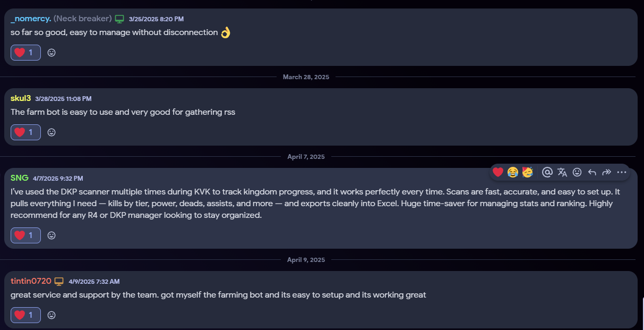Toggle heart reaction on skul3's message
Screen dimensions: 644x330
point(25,132)
